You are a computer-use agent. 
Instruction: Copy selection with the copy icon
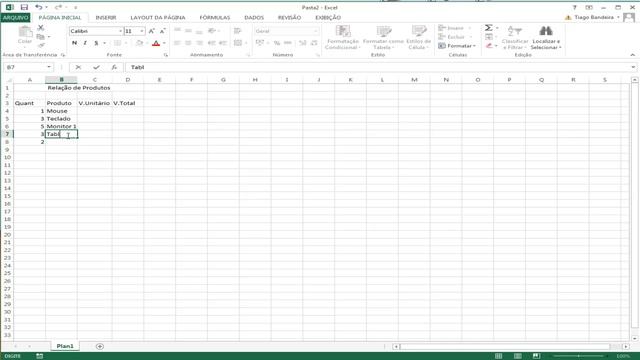point(41,37)
